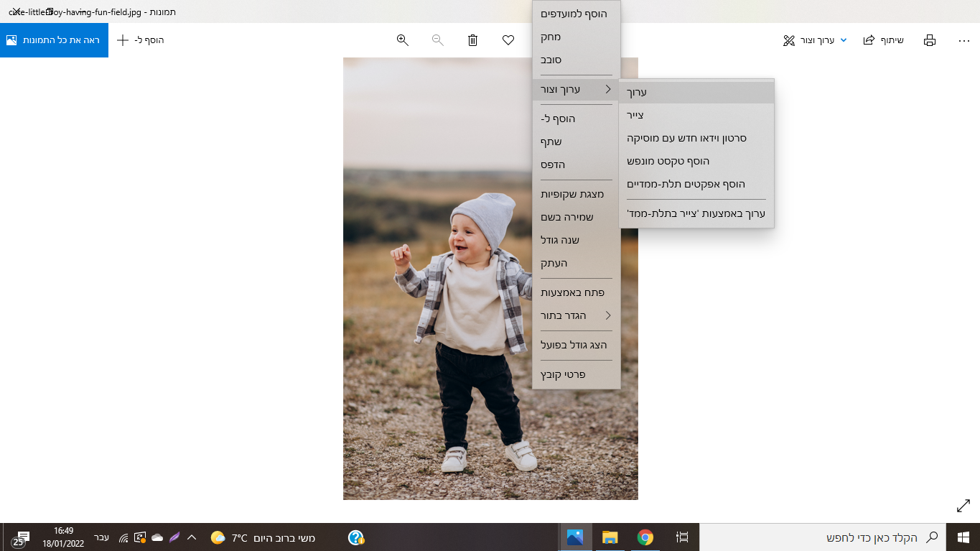Select העתק in the context menu

(577, 264)
